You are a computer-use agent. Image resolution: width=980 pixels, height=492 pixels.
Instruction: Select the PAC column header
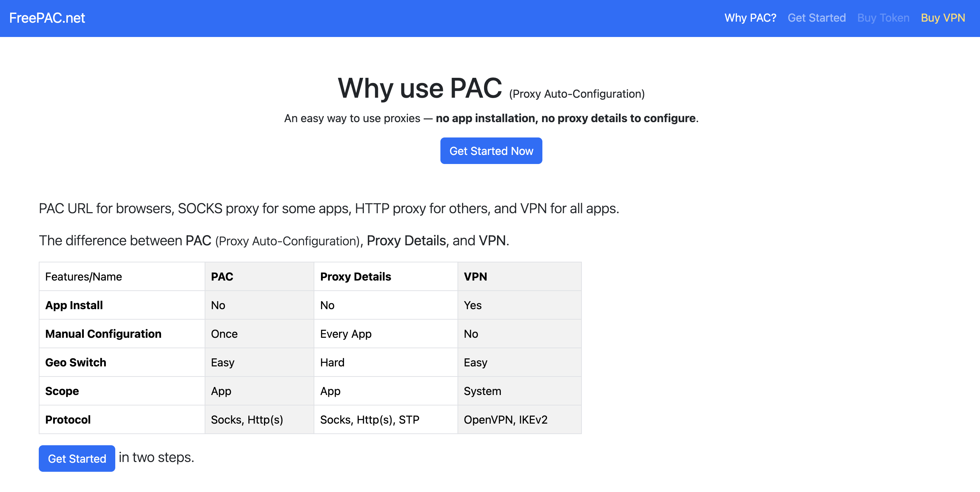[x=222, y=276]
